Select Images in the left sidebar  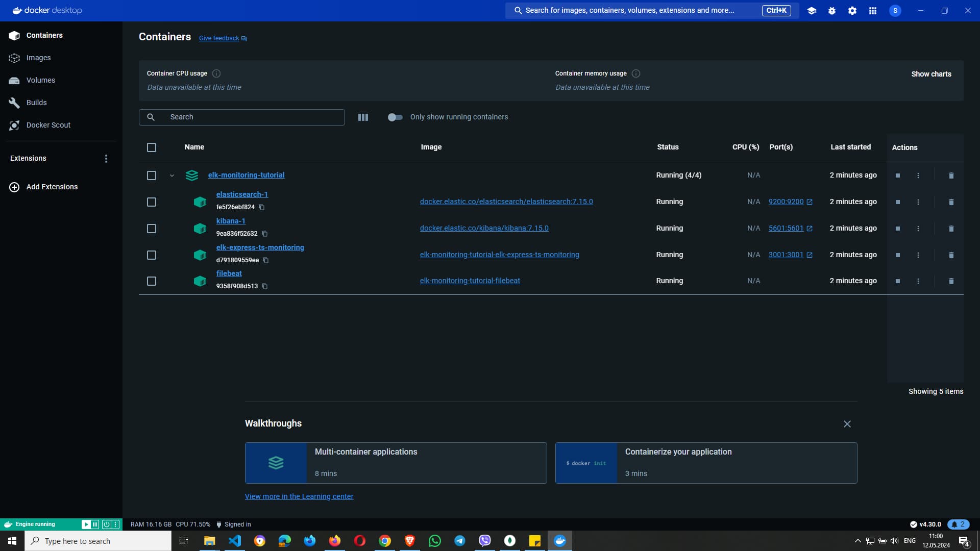coord(38,57)
